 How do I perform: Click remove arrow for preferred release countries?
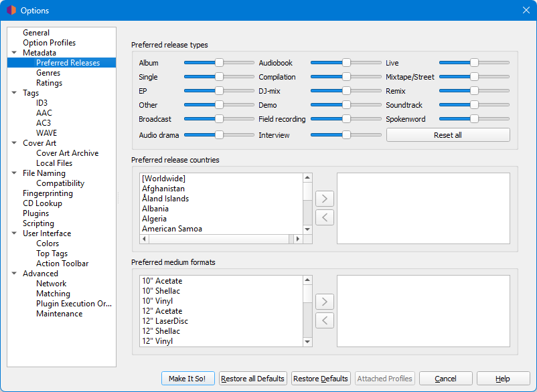tap(324, 217)
